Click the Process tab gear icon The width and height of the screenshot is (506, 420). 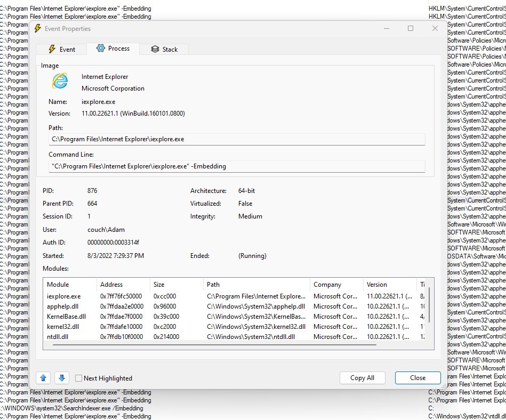101,48
